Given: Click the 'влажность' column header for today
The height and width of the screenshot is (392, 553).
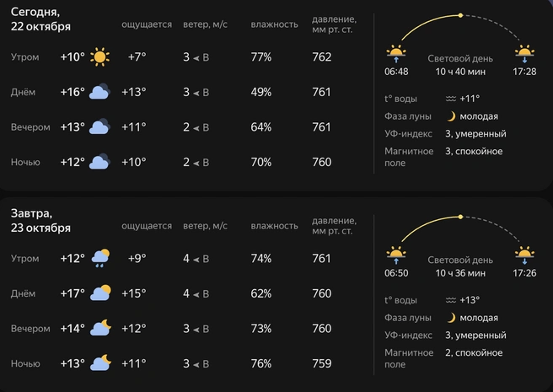Looking at the screenshot, I should click(x=274, y=24).
